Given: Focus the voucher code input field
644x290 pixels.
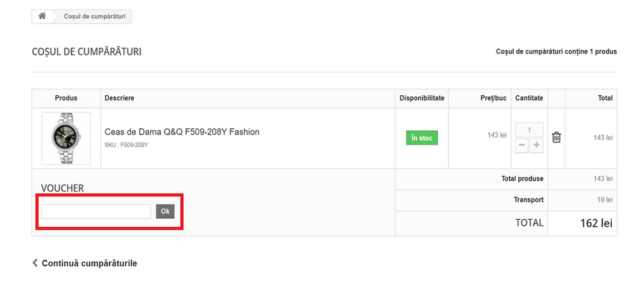Looking at the screenshot, I should 96,211.
